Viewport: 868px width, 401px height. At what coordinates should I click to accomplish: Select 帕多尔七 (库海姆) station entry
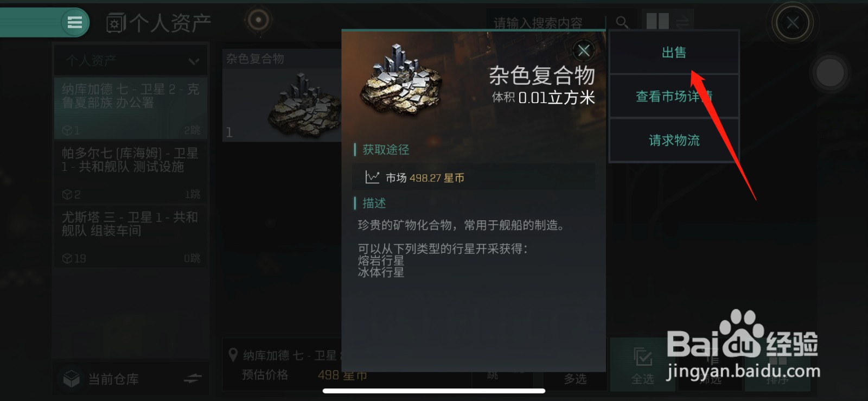click(131, 171)
